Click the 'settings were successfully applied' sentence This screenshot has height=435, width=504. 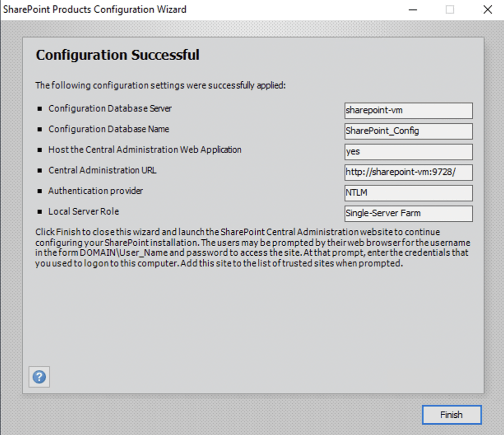[x=160, y=86]
